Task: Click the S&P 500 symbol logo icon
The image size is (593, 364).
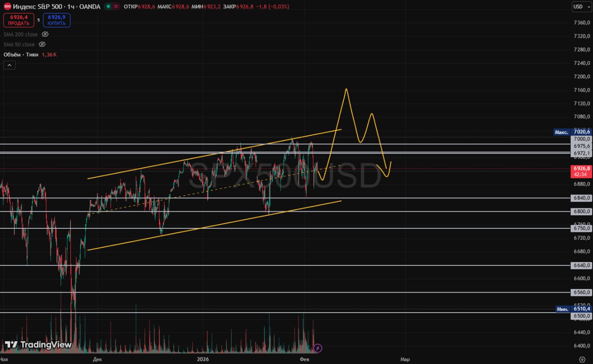Action: point(7,6)
